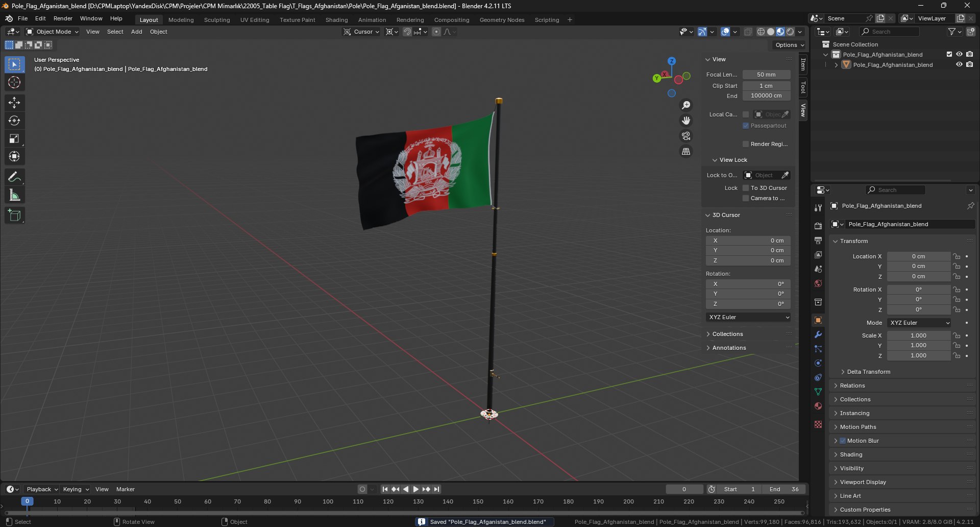Select the Annotate pencil tool
Image resolution: width=980 pixels, height=527 pixels.
(x=14, y=177)
